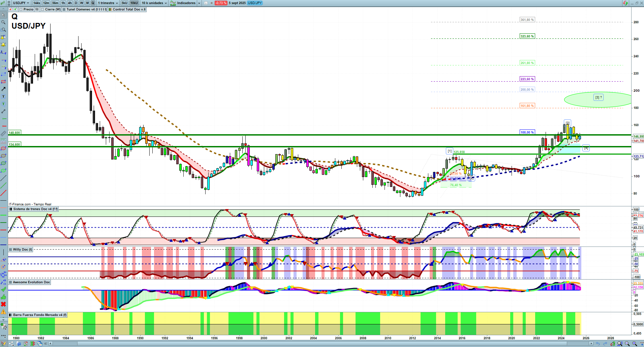Click the horizontal chart scrollbar

[320, 344]
